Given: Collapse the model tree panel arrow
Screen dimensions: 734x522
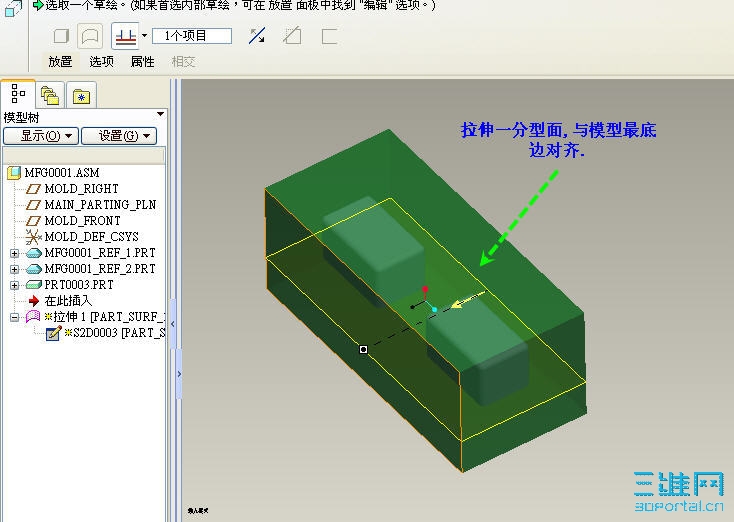Looking at the screenshot, I should click(x=173, y=324).
